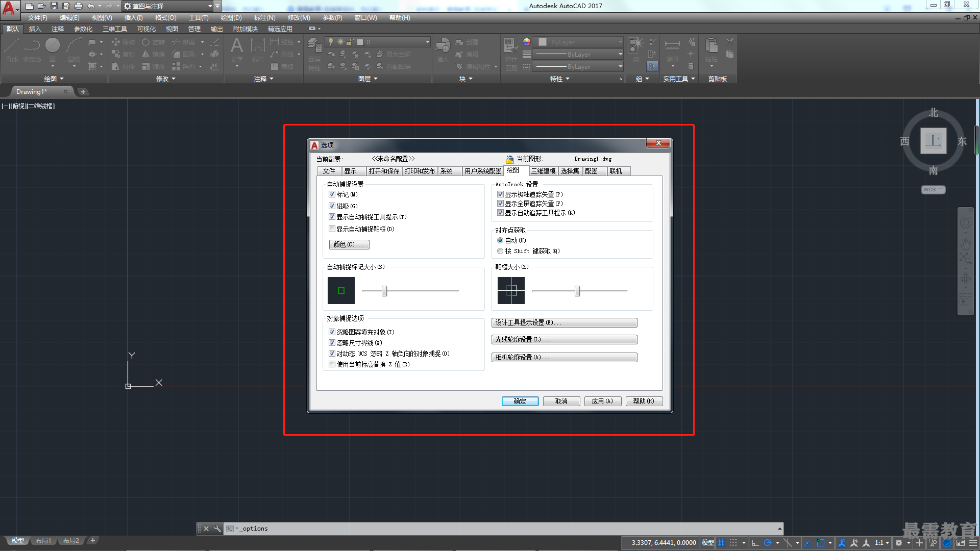Toggle grid display icon in status bar
Image resolution: width=980 pixels, height=551 pixels.
[x=722, y=542]
